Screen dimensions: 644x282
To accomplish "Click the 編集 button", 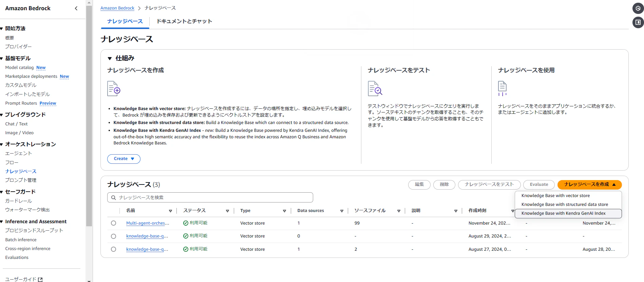I will pos(419,184).
